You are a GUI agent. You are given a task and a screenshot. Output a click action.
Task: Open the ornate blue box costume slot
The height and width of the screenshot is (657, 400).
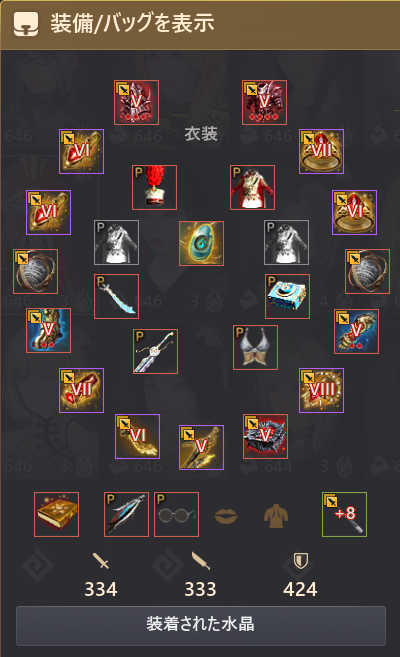point(287,297)
